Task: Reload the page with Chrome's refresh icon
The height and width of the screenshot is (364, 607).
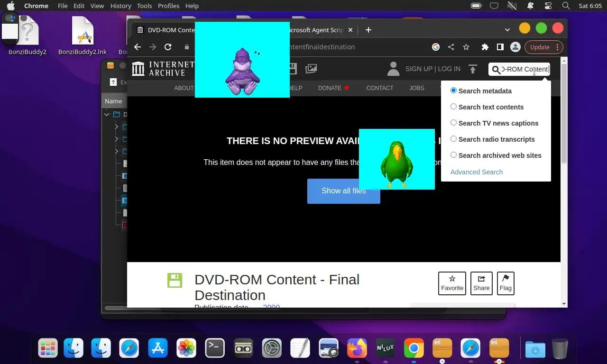Action: pyautogui.click(x=168, y=47)
